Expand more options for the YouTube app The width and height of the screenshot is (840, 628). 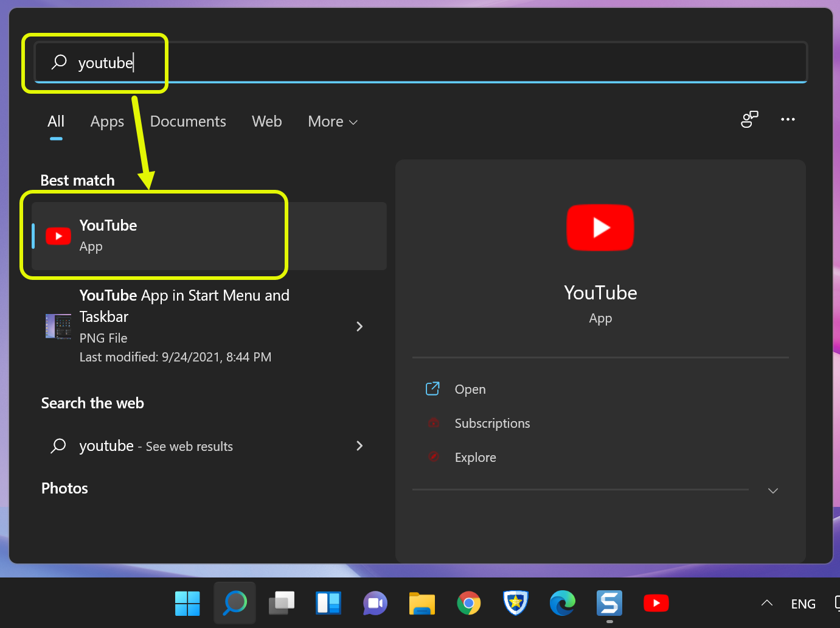[x=772, y=490]
